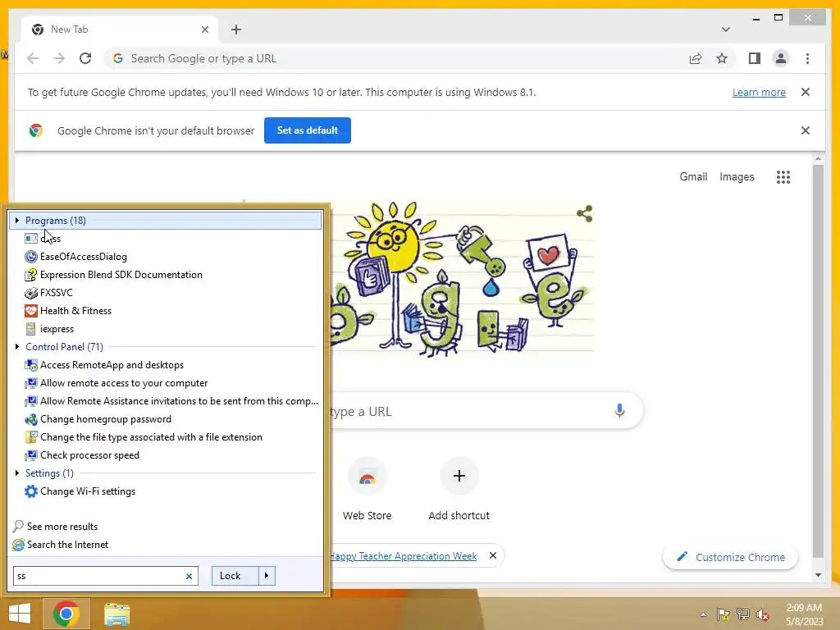Open Lock button arrow dropdown
Viewport: 840px width, 630px height.
[267, 576]
